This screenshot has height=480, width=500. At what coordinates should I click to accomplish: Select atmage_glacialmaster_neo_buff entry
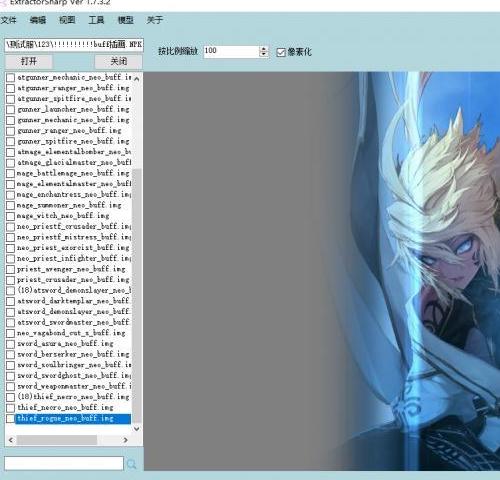(74, 162)
